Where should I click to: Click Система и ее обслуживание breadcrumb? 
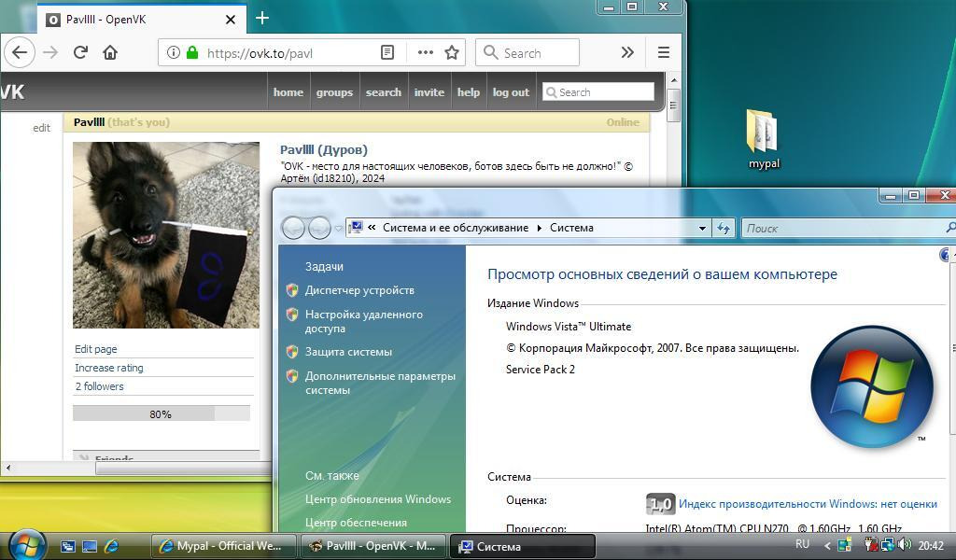[x=456, y=228]
